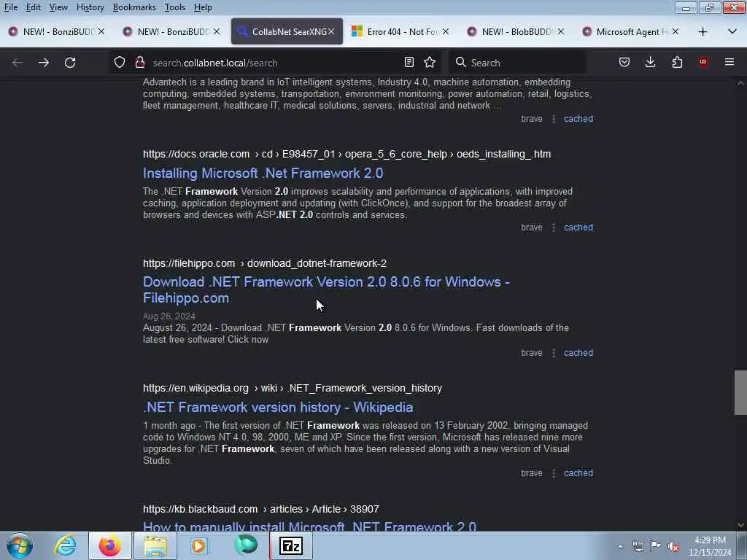Close the second BonziBUDDY tab

coord(216,31)
